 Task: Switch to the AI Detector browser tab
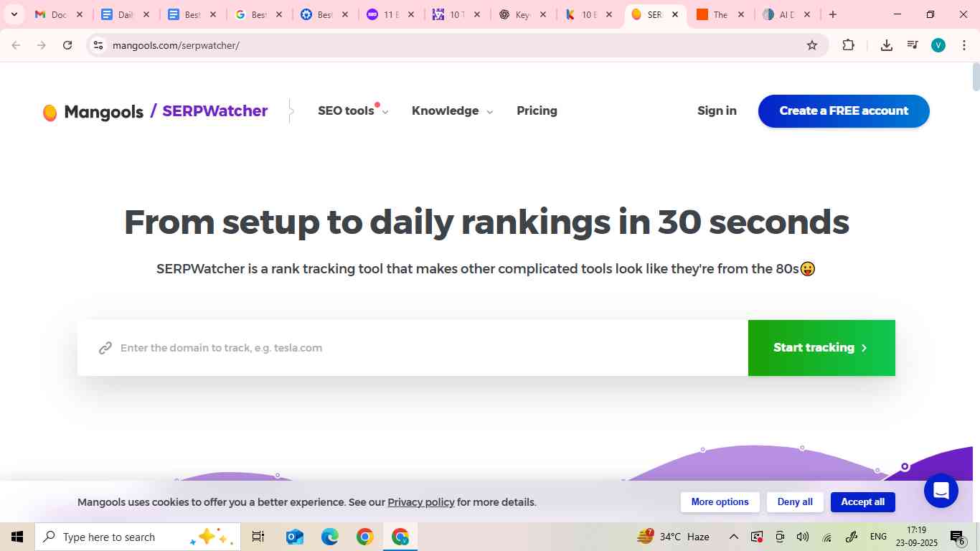coord(780,14)
